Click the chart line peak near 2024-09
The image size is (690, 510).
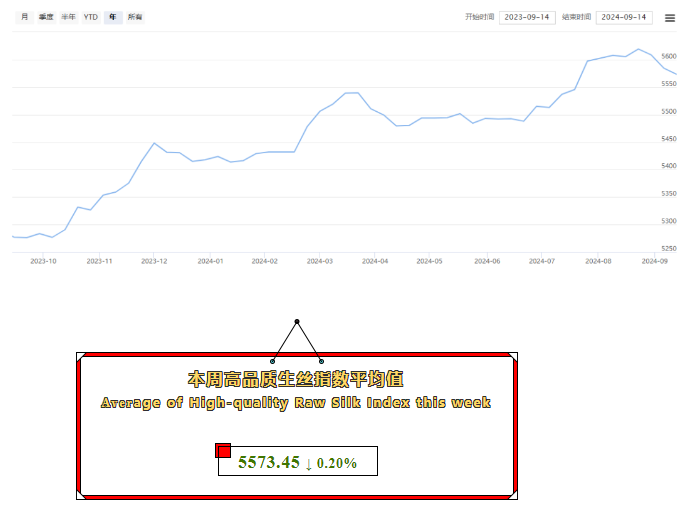[638, 49]
